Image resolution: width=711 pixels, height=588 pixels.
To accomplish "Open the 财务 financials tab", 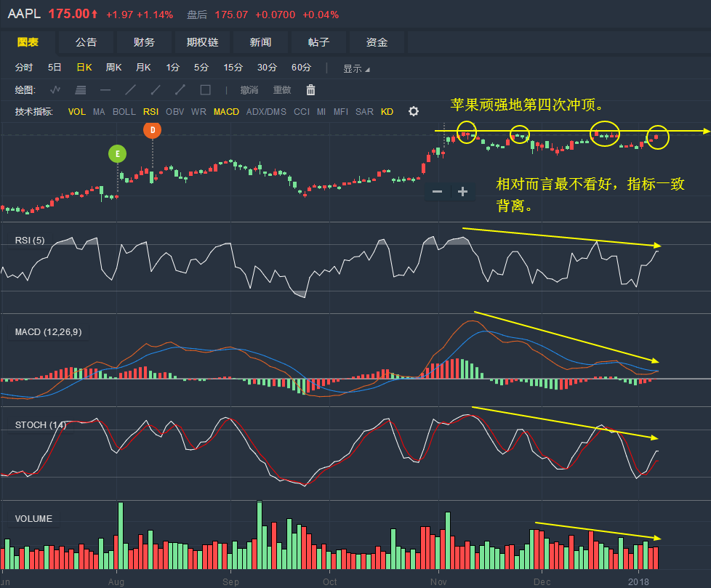I will coord(144,42).
